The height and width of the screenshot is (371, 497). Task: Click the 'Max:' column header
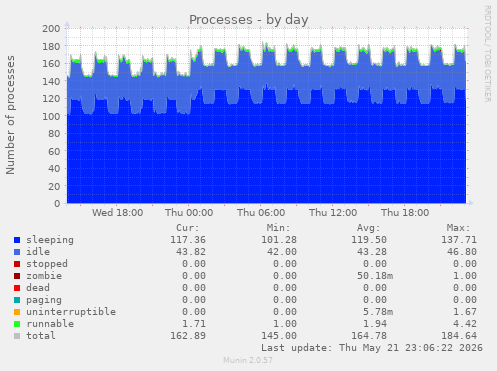(x=458, y=228)
